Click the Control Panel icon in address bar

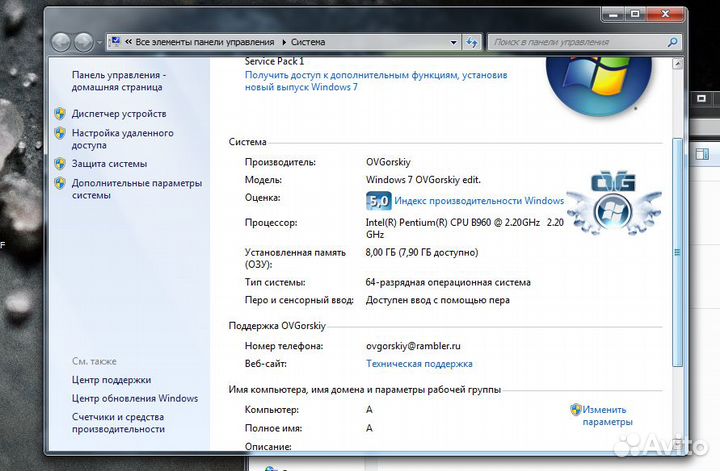[116, 42]
